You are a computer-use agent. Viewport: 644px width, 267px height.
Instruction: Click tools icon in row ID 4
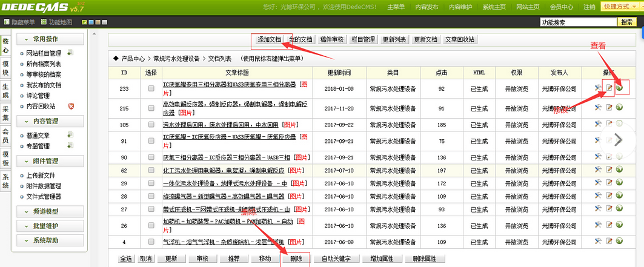pyautogui.click(x=598, y=241)
